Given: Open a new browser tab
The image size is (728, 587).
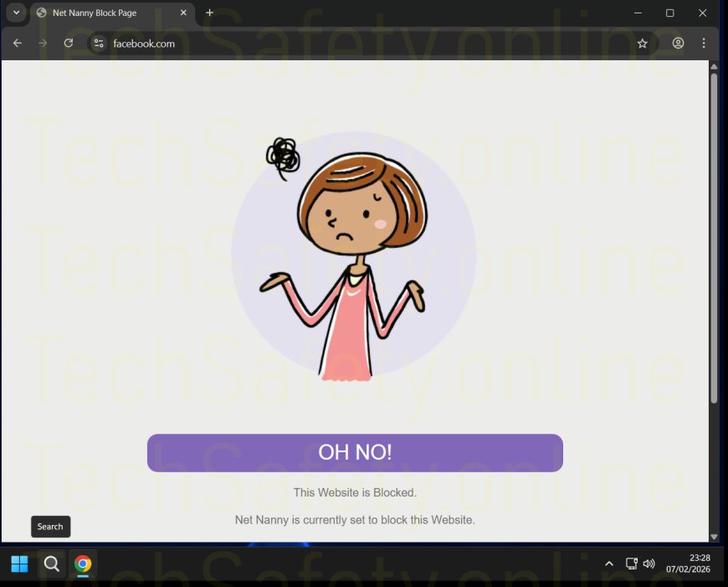Looking at the screenshot, I should 209,13.
